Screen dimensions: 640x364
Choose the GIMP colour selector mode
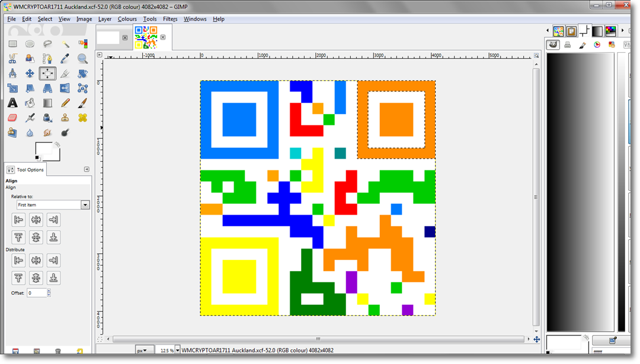tap(553, 45)
